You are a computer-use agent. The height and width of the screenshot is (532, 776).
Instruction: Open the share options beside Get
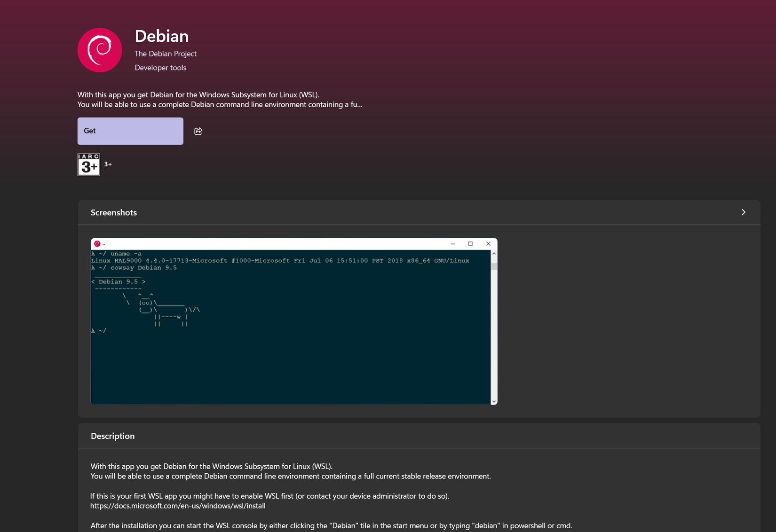[x=198, y=131]
